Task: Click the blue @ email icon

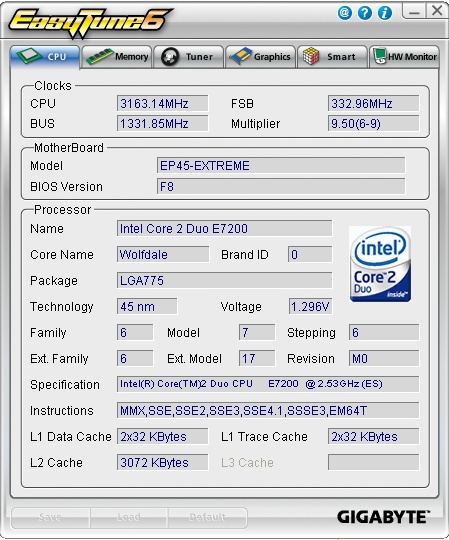Action: pyautogui.click(x=345, y=13)
